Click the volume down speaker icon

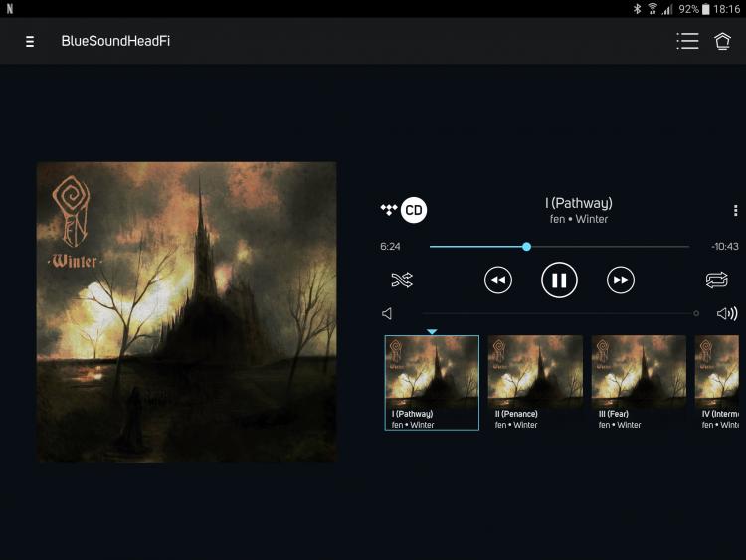click(x=387, y=314)
